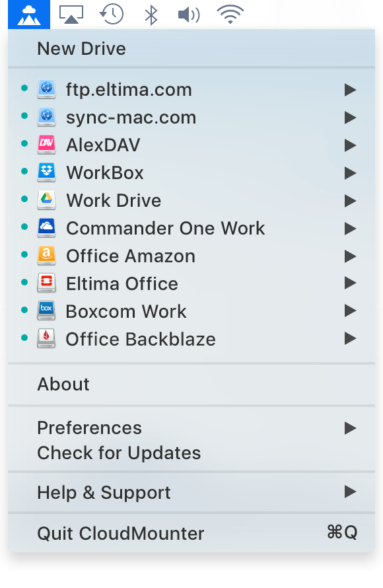Image resolution: width=383 pixels, height=588 pixels.
Task: Open the Time Machine menu bar icon
Action: coord(112,15)
